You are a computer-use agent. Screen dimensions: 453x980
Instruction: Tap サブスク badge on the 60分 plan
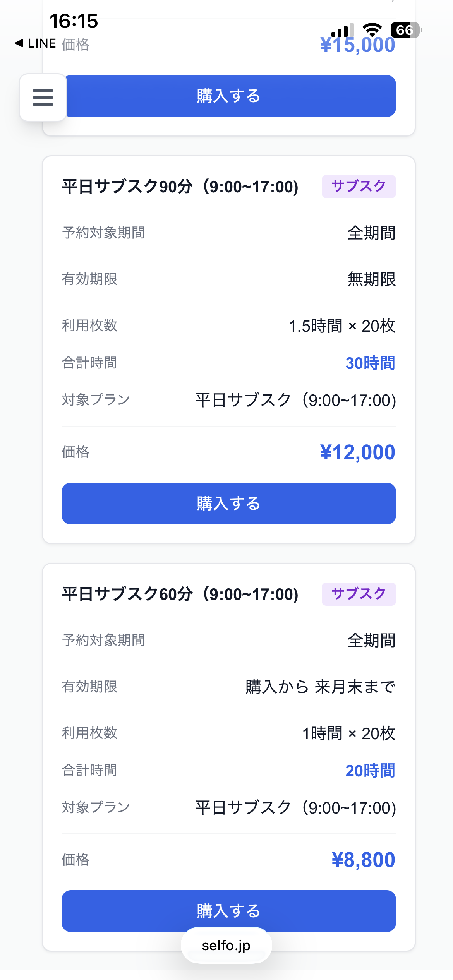tap(359, 594)
